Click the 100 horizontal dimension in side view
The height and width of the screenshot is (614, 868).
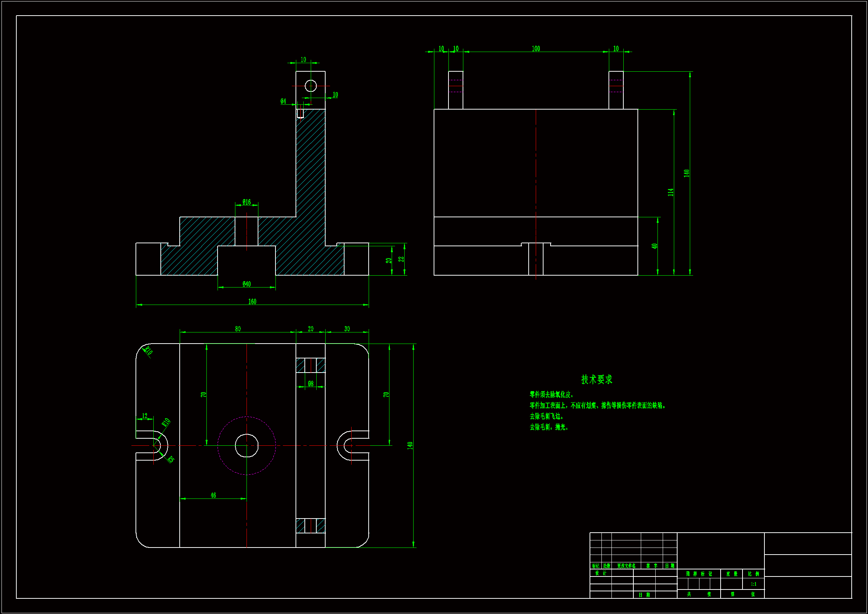pyautogui.click(x=536, y=49)
